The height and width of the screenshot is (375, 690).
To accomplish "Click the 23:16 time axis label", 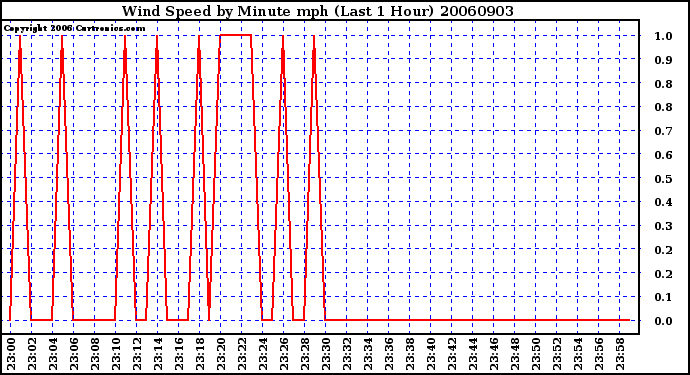I will click(x=179, y=355).
